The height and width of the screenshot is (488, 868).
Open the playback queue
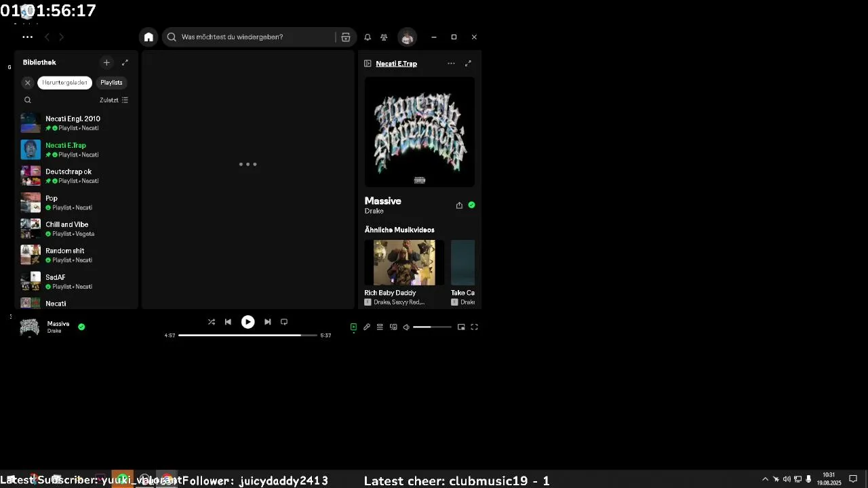(380, 327)
